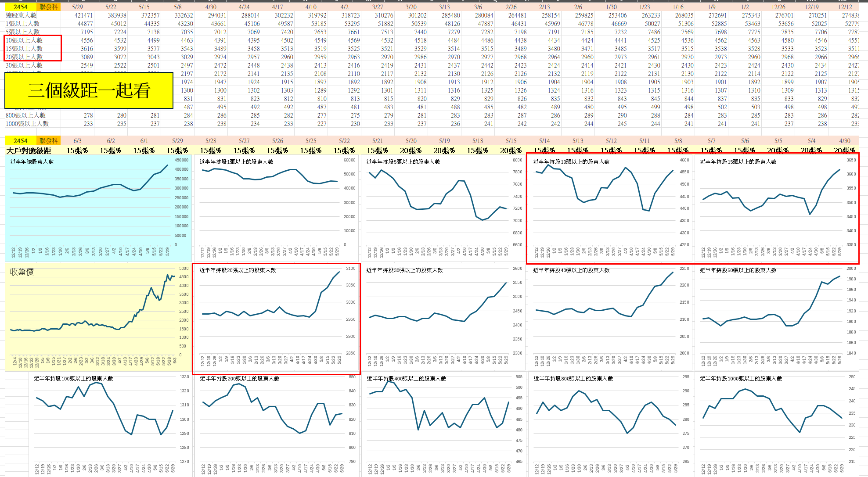
Task: Click the 5000 axis label on 收盤價 chart
Action: [x=184, y=269]
